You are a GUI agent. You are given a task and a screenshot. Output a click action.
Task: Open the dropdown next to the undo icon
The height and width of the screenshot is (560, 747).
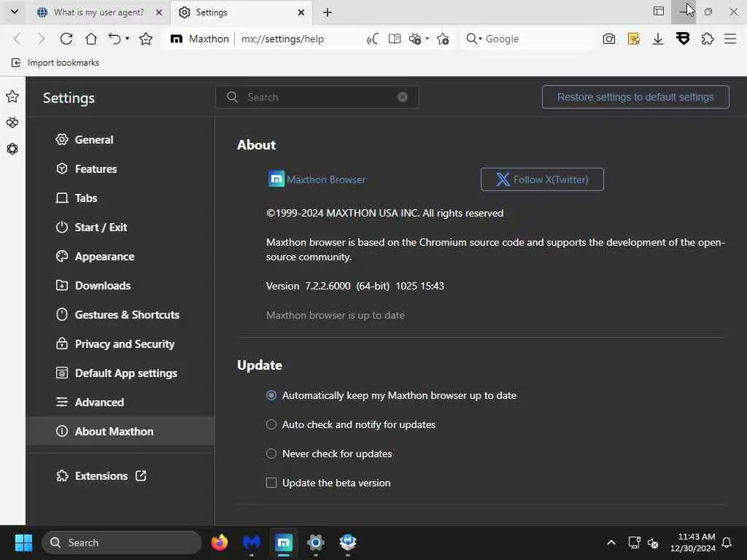coord(127,39)
